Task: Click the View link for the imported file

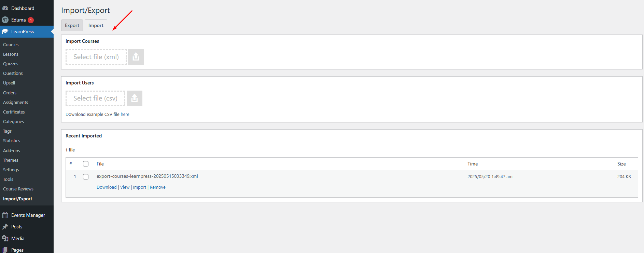Action: click(x=125, y=187)
